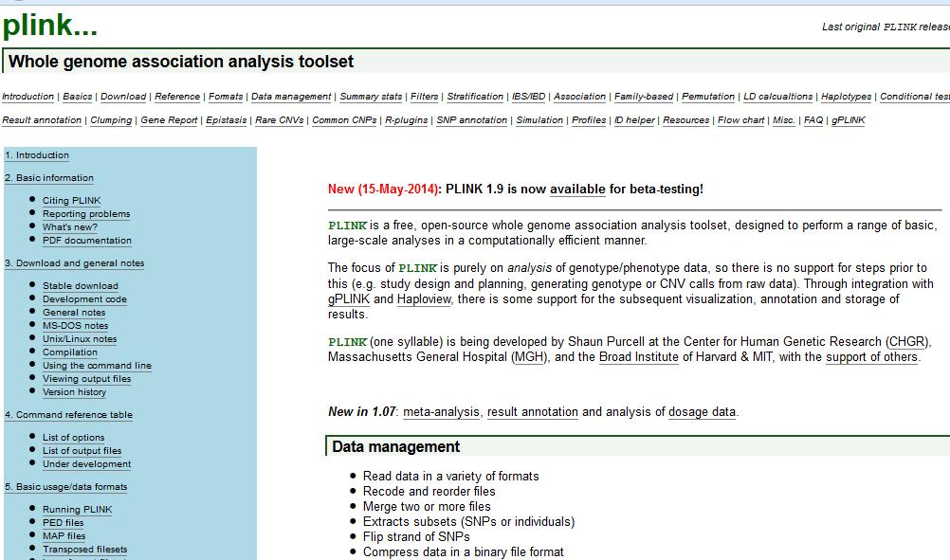Open Summary stats in top navigation
950x560 pixels.
pos(371,97)
